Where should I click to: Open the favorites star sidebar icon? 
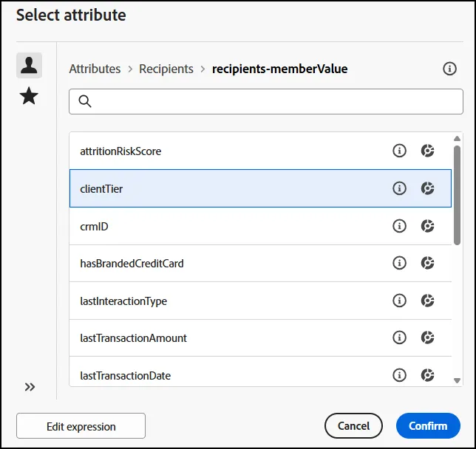coord(29,96)
